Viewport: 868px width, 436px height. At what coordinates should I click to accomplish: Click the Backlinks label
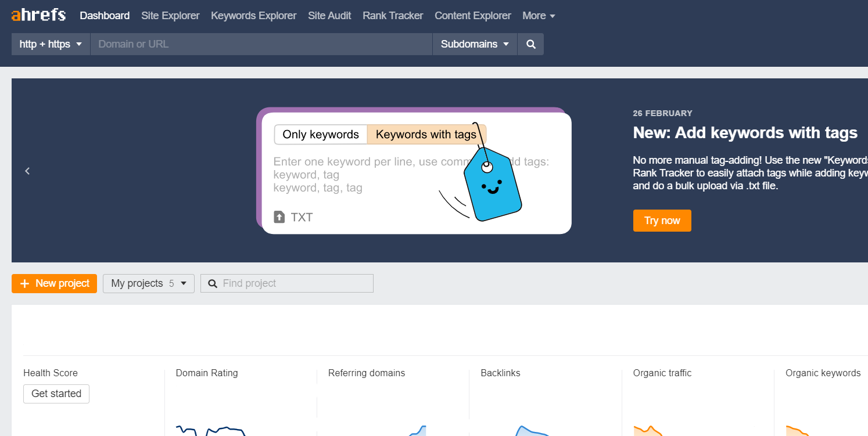pyautogui.click(x=501, y=373)
